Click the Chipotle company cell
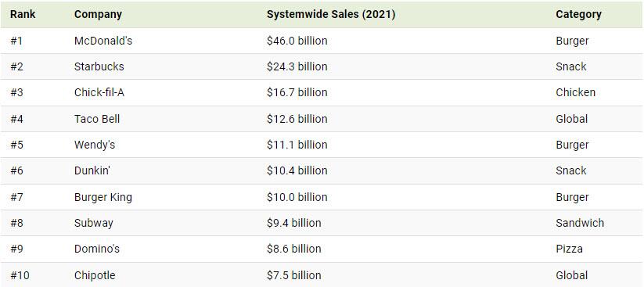Viewport: 644px width, 287px height. 95,275
